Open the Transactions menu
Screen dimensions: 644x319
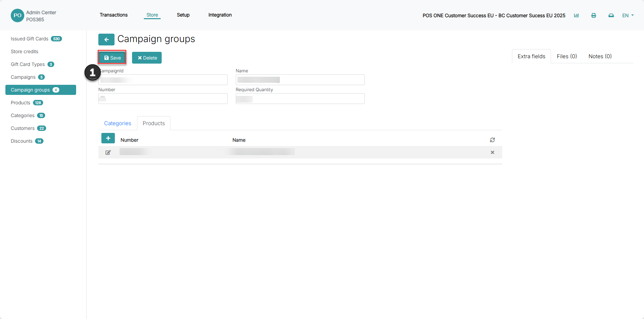tap(114, 15)
